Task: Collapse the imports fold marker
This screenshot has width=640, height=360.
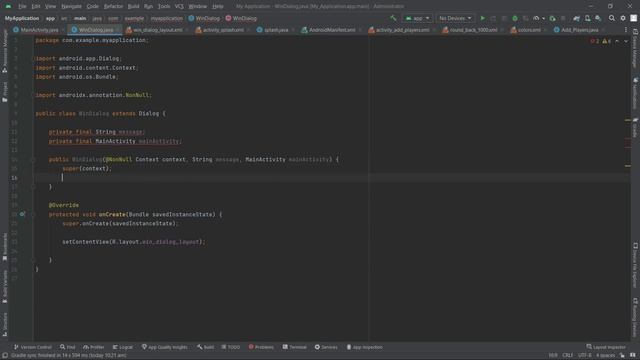Action: pos(33,59)
